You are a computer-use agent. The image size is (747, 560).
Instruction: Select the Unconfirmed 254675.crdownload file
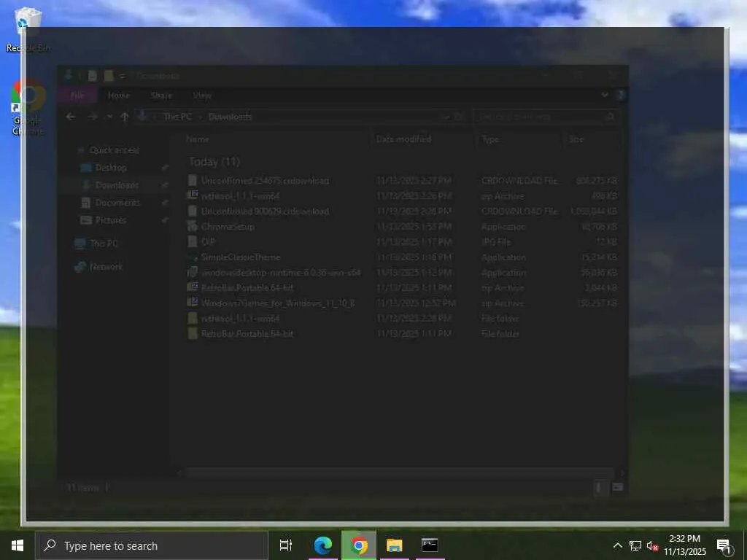point(265,181)
